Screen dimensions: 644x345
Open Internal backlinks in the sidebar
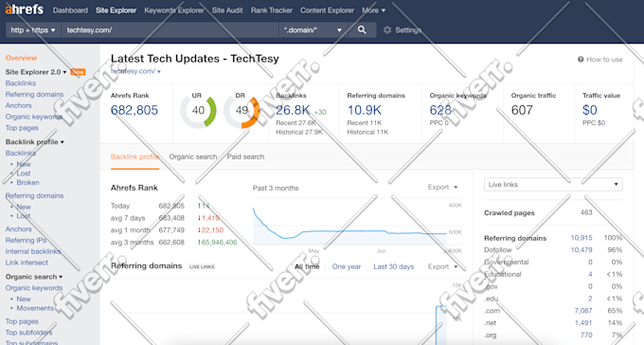(x=33, y=251)
